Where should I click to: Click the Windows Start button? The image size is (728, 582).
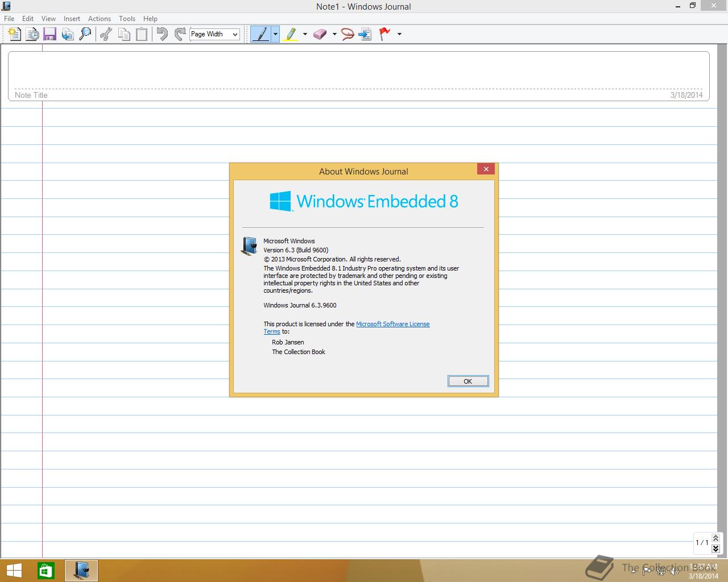(14, 570)
